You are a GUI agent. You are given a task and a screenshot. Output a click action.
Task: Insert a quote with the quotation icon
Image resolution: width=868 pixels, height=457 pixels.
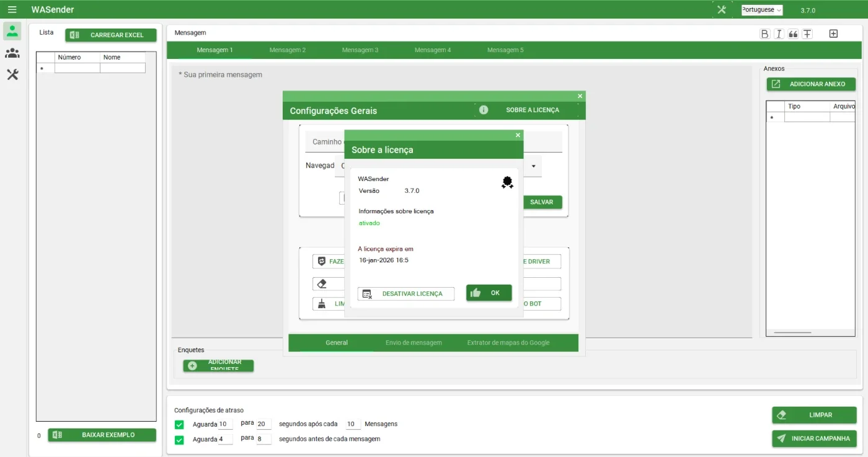pyautogui.click(x=793, y=33)
